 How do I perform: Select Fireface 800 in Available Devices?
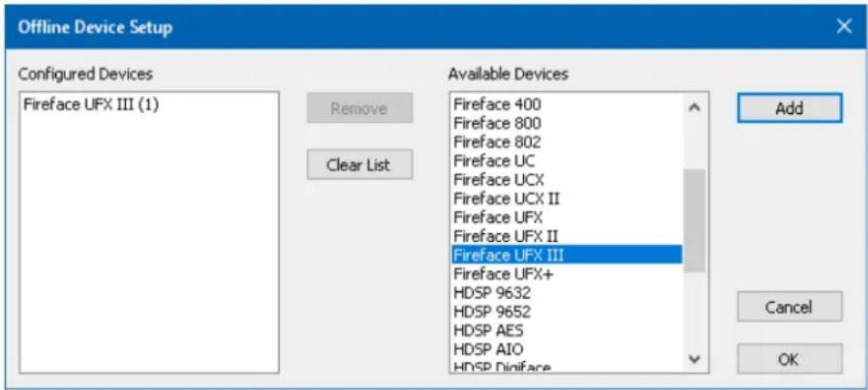pos(567,123)
